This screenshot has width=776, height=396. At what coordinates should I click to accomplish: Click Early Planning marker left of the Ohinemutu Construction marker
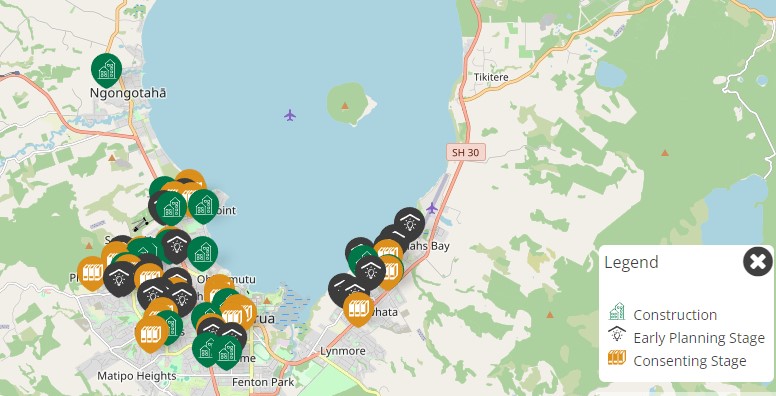[176, 245]
